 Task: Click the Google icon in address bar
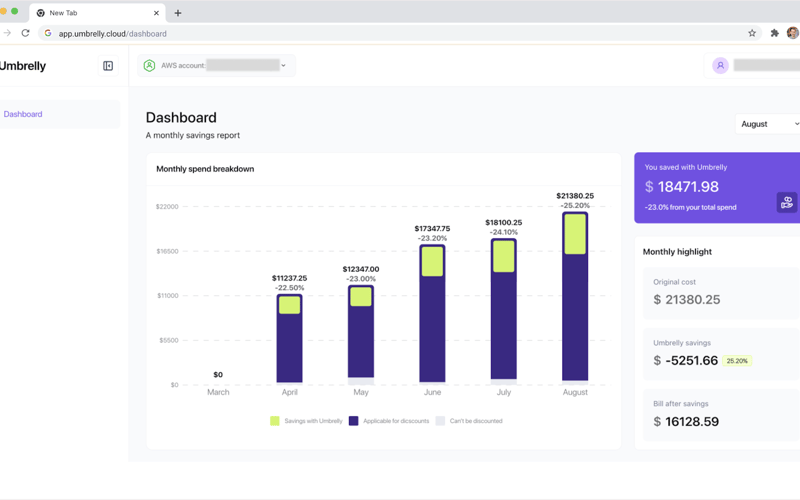coord(47,33)
